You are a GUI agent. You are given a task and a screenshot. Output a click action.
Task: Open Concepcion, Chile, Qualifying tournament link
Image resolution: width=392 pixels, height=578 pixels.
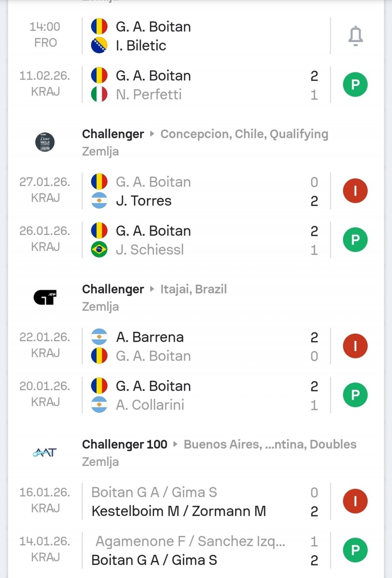(244, 134)
